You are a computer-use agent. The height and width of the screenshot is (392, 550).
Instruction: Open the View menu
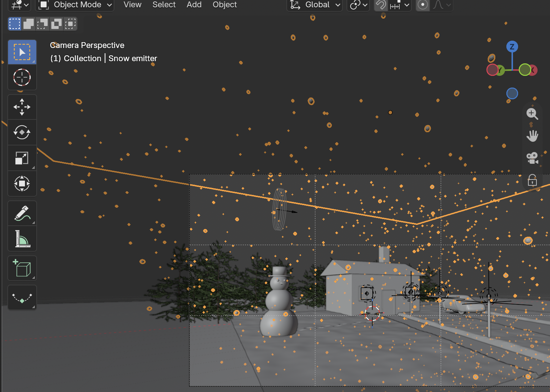click(132, 5)
